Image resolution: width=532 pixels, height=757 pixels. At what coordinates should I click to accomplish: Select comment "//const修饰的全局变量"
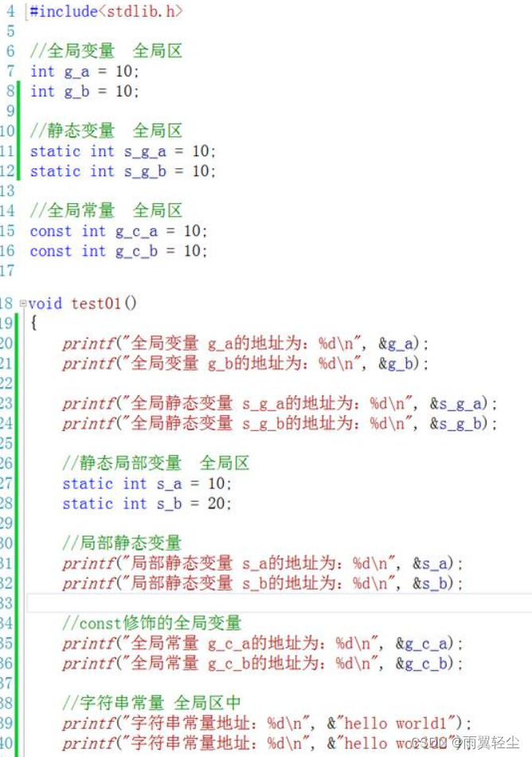tap(152, 623)
